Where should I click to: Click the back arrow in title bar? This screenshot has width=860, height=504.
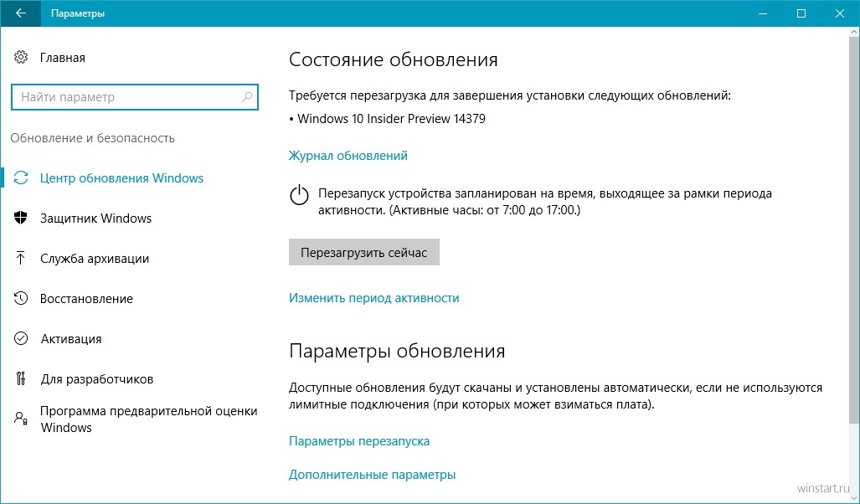(20, 13)
